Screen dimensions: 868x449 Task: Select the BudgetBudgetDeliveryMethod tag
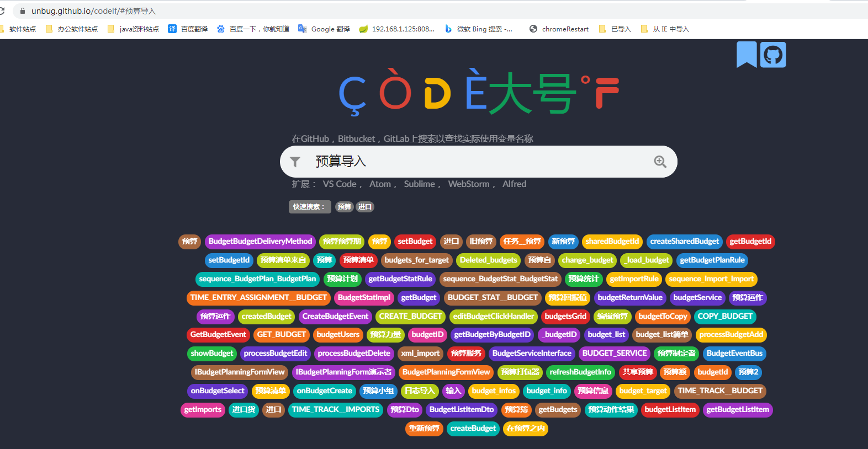tap(260, 242)
